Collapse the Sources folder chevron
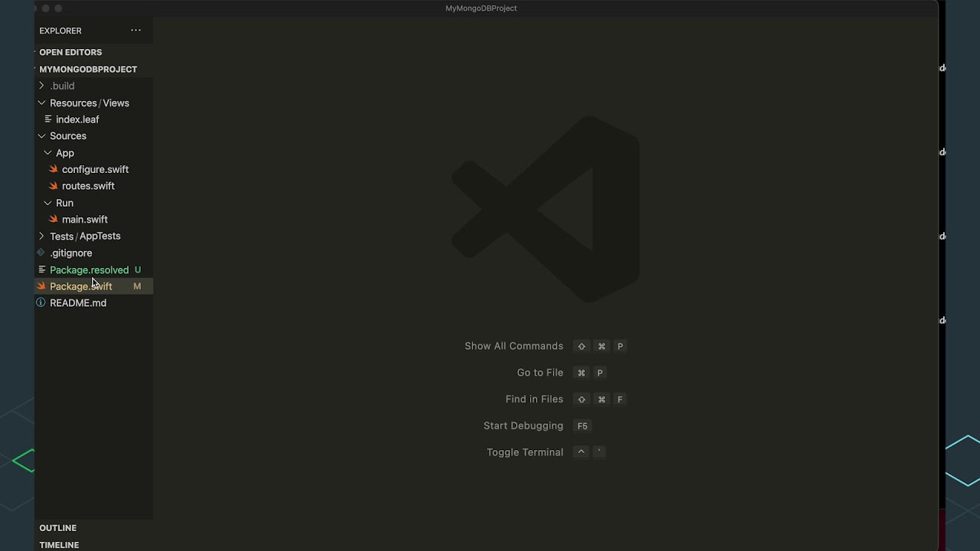This screenshot has height=551, width=980. pyautogui.click(x=41, y=136)
